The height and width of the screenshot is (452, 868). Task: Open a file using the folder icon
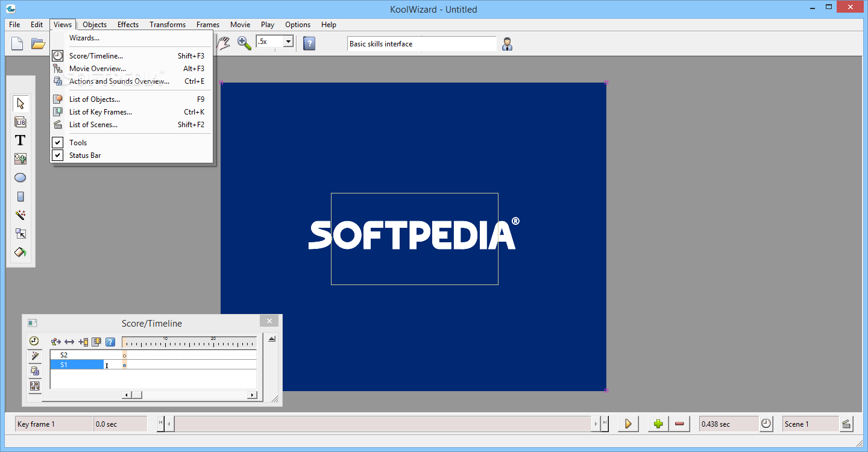click(x=38, y=43)
